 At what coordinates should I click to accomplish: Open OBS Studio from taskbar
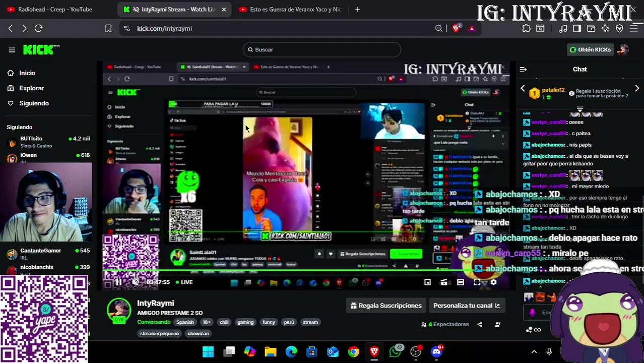416,351
